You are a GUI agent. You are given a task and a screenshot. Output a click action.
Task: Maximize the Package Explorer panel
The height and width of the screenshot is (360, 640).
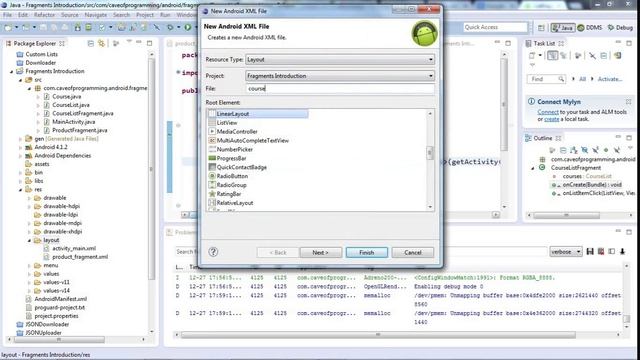pos(149,43)
